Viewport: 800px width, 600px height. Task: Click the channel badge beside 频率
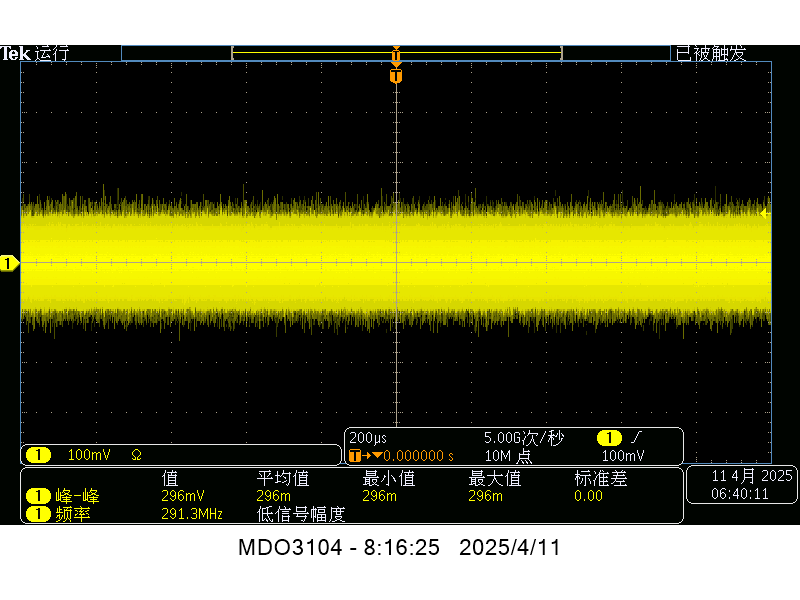pyautogui.click(x=38, y=514)
